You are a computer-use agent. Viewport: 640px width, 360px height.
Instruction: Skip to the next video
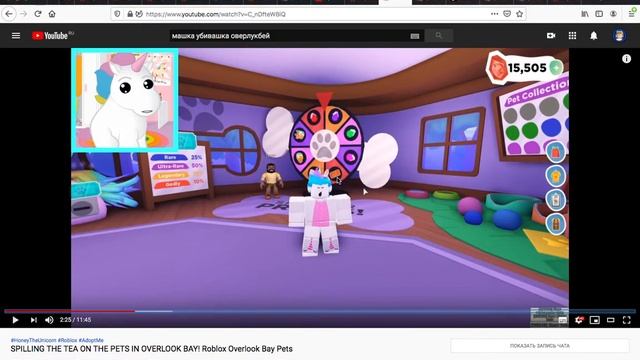(x=33, y=320)
